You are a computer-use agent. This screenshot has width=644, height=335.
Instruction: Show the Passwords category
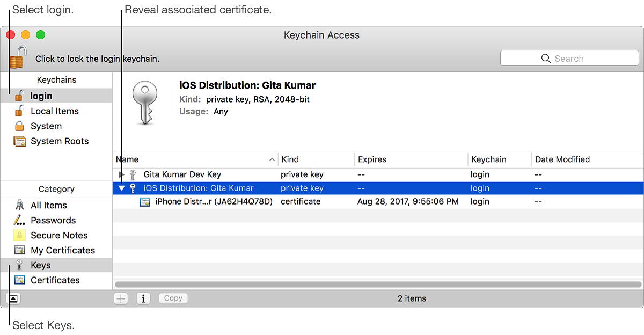pyautogui.click(x=53, y=220)
